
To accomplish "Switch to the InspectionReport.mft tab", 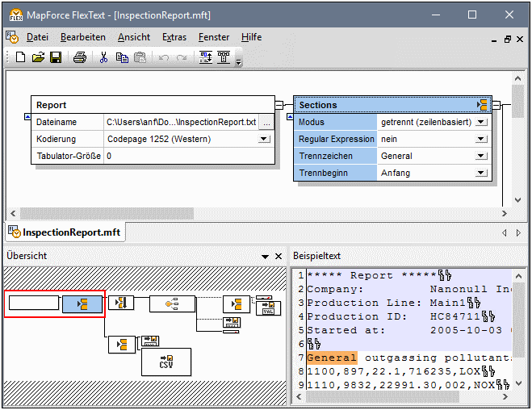I will pyautogui.click(x=65, y=232).
